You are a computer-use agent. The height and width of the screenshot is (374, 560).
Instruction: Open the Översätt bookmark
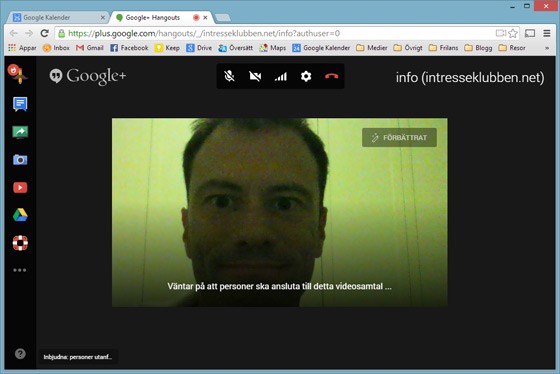(x=236, y=48)
